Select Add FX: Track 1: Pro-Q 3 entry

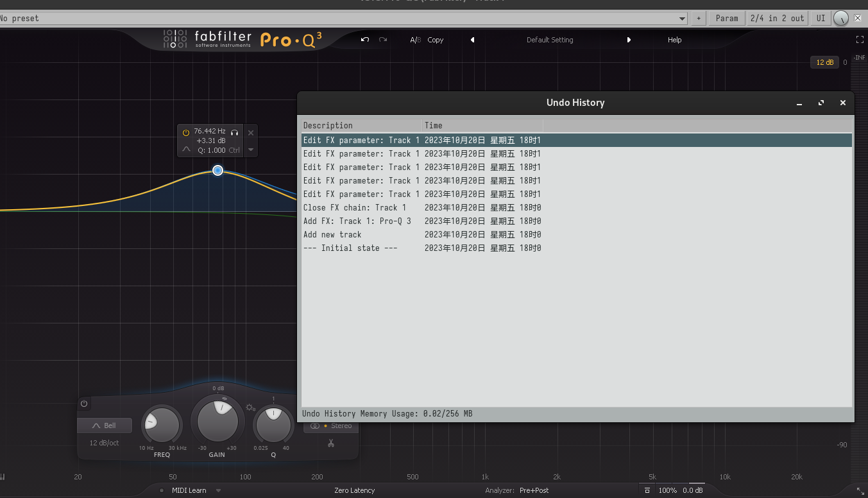click(577, 221)
